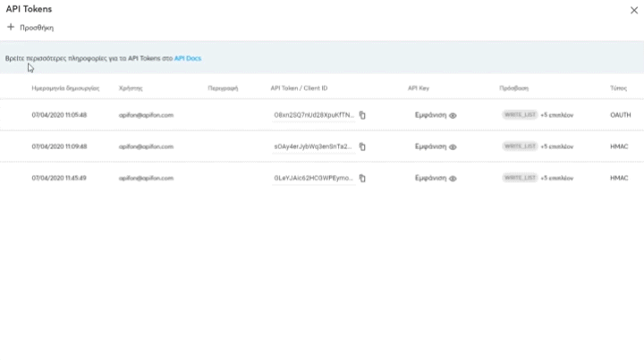This screenshot has width=644, height=360.
Task: Close the API Tokens dialog
Action: pos(633,10)
